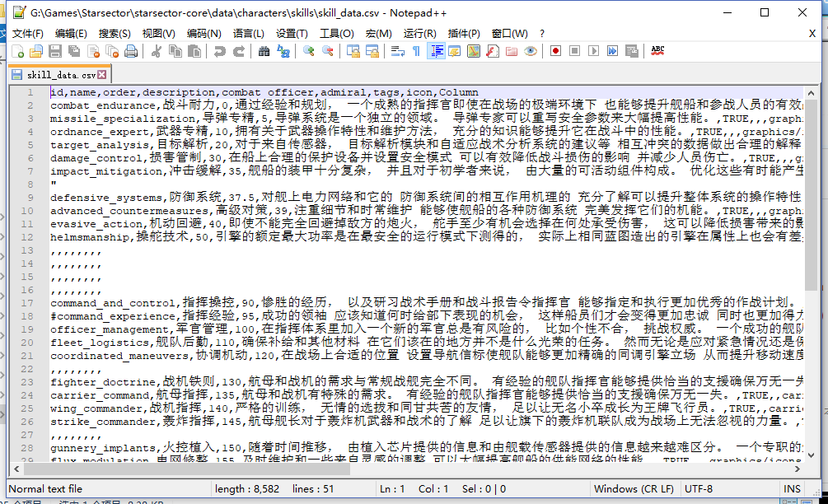Cut text with the scissors icon
Viewport: 828px width, 504px height.
(x=157, y=50)
